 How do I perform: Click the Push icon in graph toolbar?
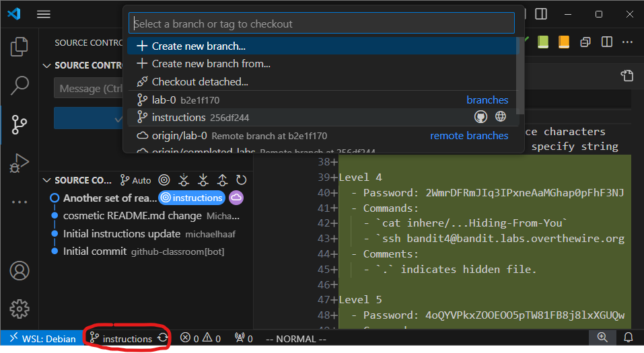[222, 180]
